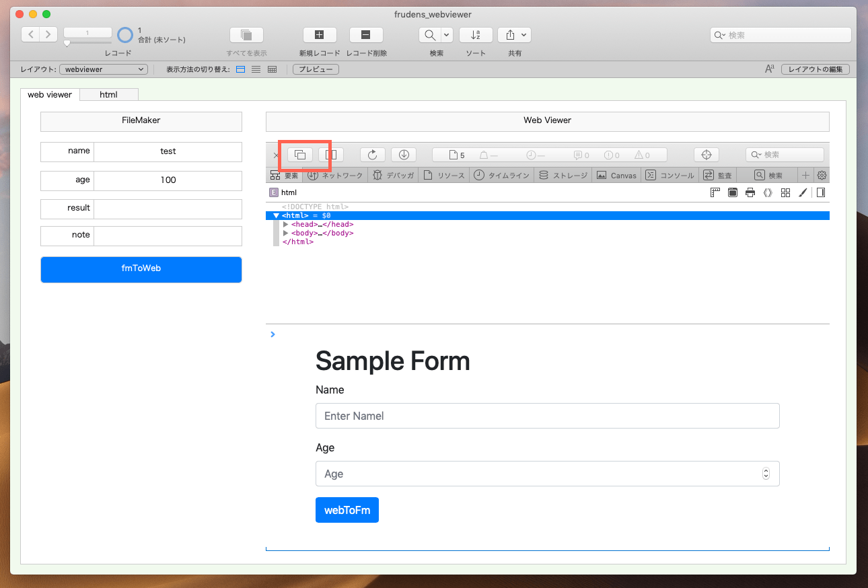Open the inspector settings gear
The width and height of the screenshot is (868, 588).
point(821,175)
